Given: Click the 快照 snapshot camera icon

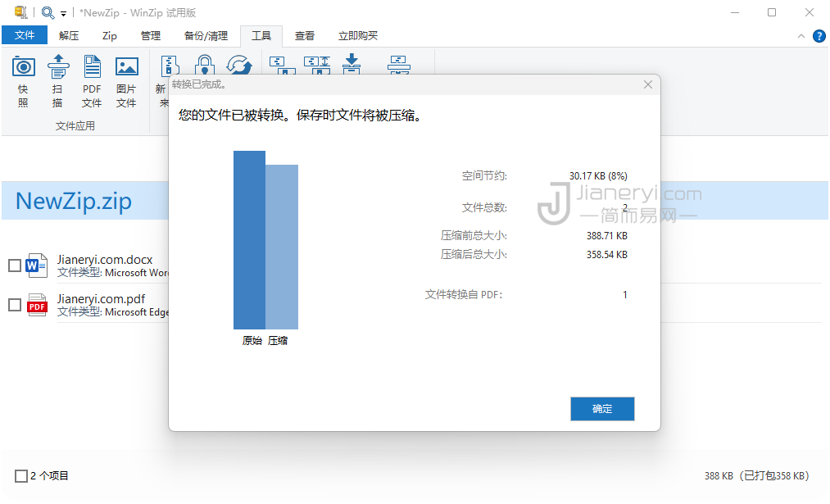Looking at the screenshot, I should [x=23, y=66].
